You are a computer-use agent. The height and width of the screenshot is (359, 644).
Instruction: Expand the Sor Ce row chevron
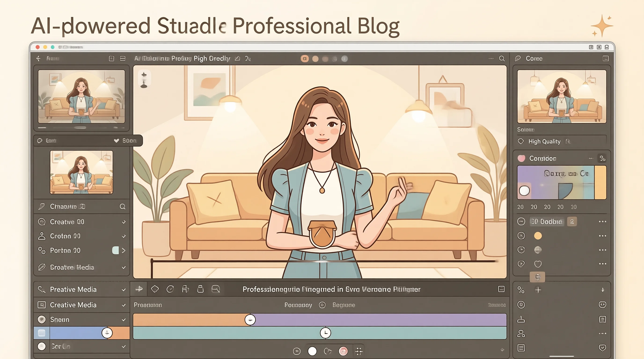124,347
